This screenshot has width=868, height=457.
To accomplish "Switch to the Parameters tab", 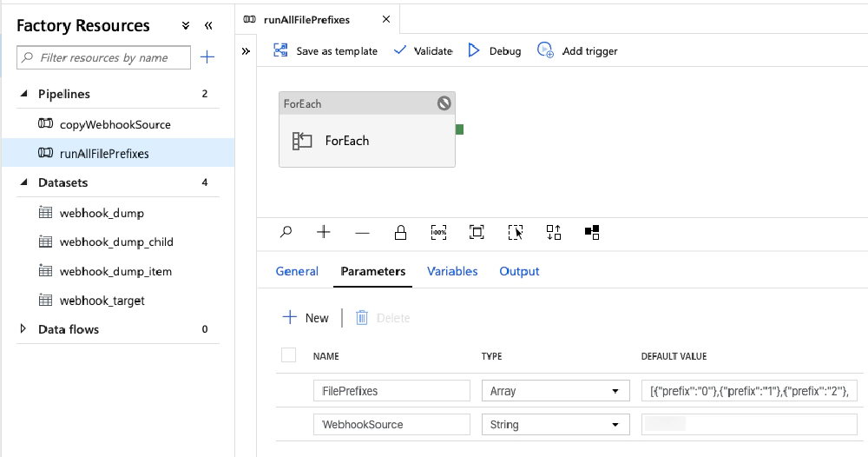I will (x=373, y=271).
